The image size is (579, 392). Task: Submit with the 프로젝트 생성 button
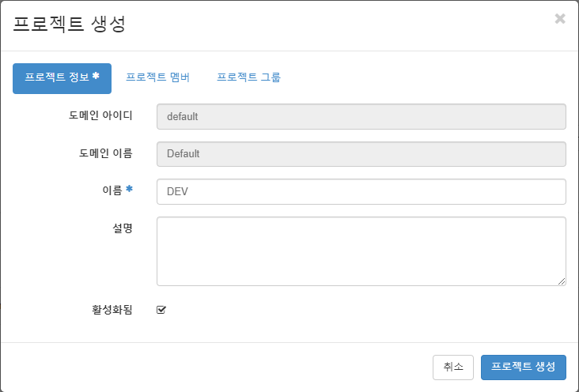click(524, 367)
